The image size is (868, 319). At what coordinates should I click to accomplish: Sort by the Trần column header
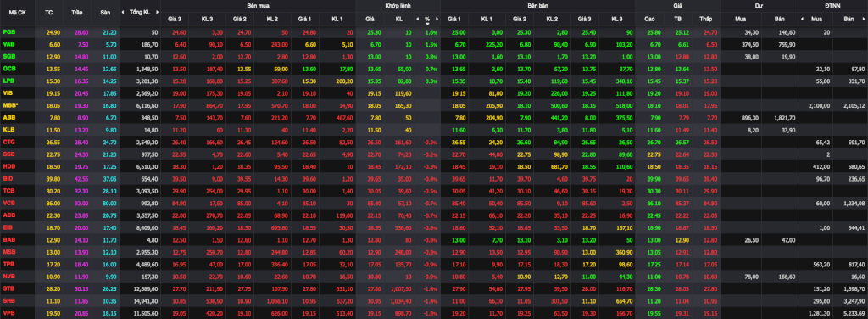[76, 12]
